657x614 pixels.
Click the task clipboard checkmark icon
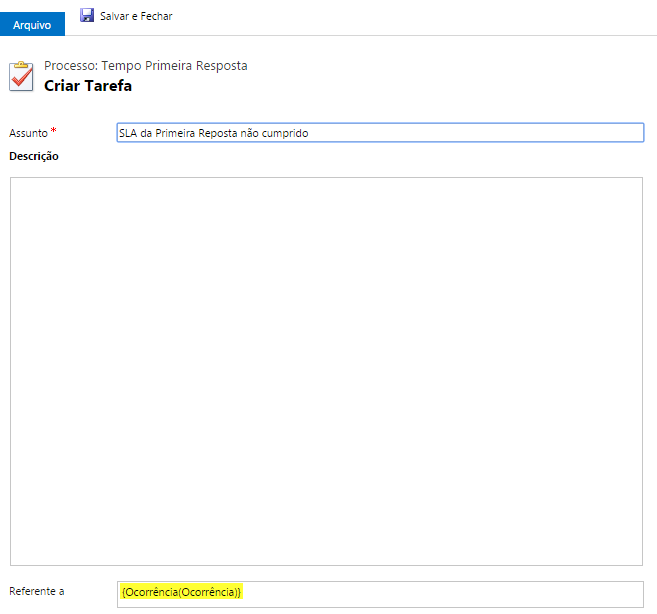21,76
